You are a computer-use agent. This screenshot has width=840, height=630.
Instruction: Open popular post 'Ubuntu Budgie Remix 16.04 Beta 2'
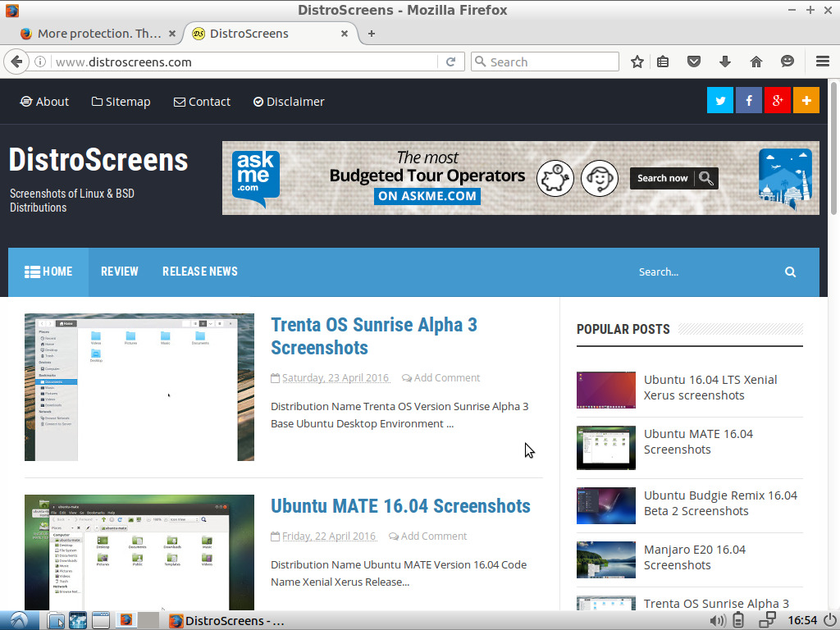pos(720,503)
